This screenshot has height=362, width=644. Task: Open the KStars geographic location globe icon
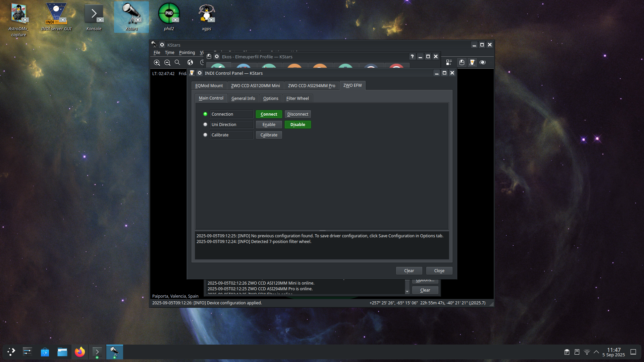point(190,62)
